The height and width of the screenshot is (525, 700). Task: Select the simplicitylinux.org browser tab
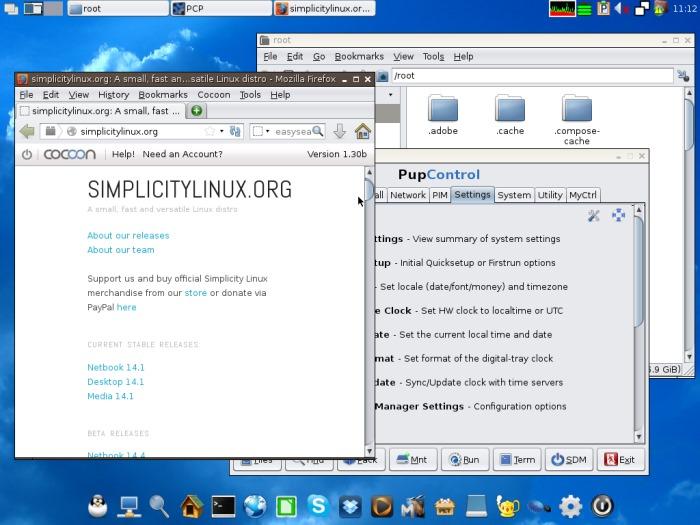101,111
